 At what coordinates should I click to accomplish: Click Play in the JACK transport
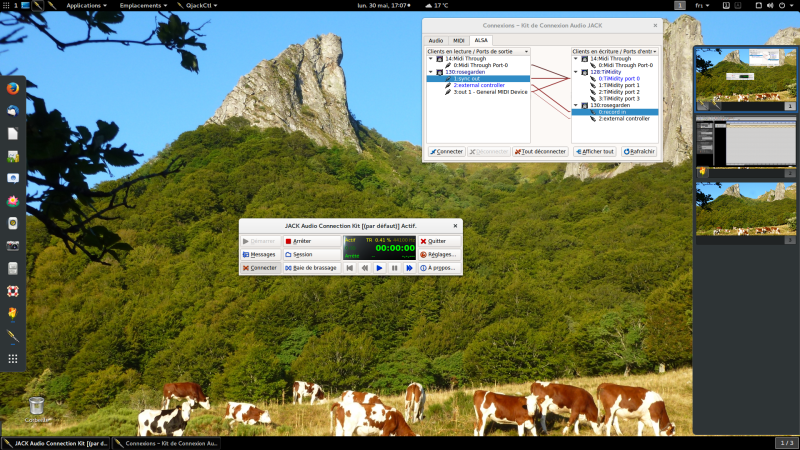pos(379,268)
